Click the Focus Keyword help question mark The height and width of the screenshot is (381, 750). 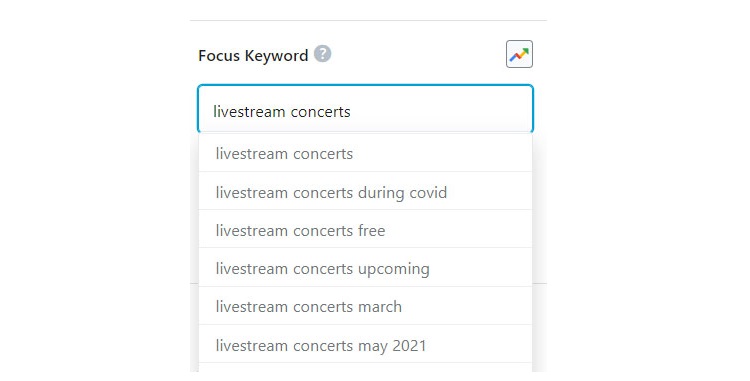[x=322, y=54]
